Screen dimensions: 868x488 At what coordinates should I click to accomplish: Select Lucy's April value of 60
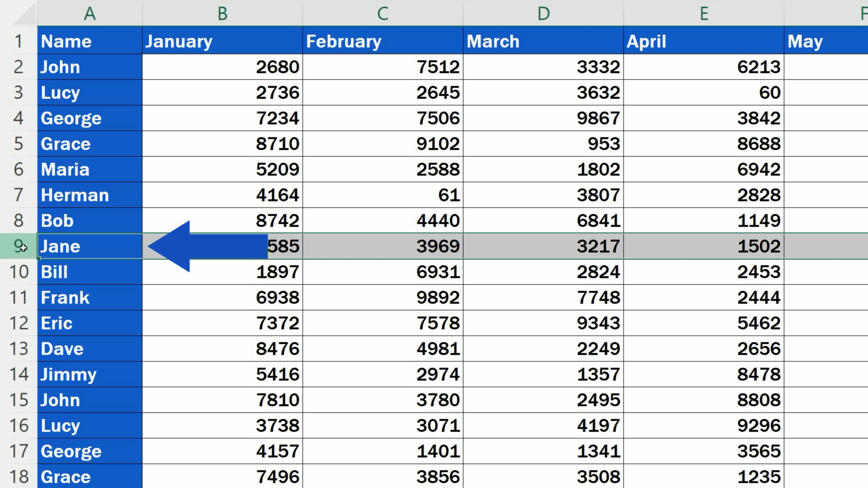click(x=704, y=93)
